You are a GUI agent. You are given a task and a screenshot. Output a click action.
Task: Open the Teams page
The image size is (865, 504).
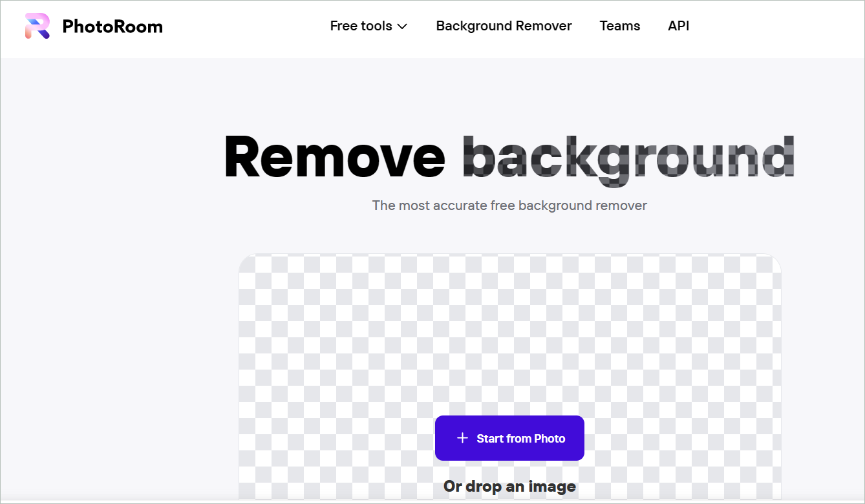pyautogui.click(x=619, y=26)
